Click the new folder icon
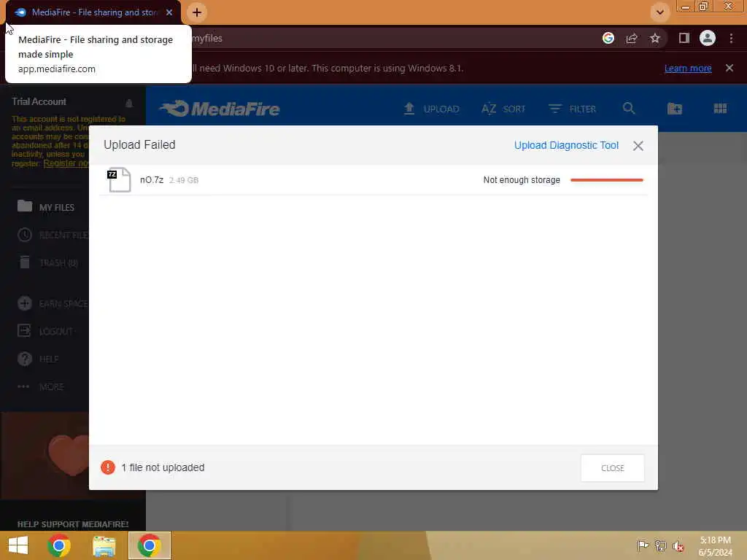The height and width of the screenshot is (560, 747). click(675, 109)
